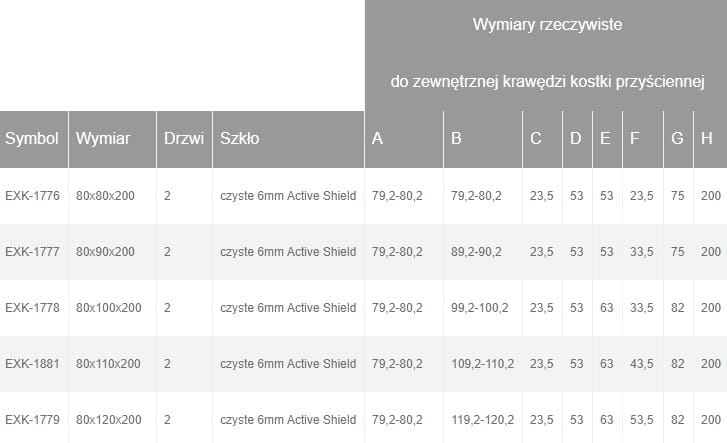Viewport: 727px width, 443px height.
Task: Click the Szkło column header
Action: [x=240, y=139]
